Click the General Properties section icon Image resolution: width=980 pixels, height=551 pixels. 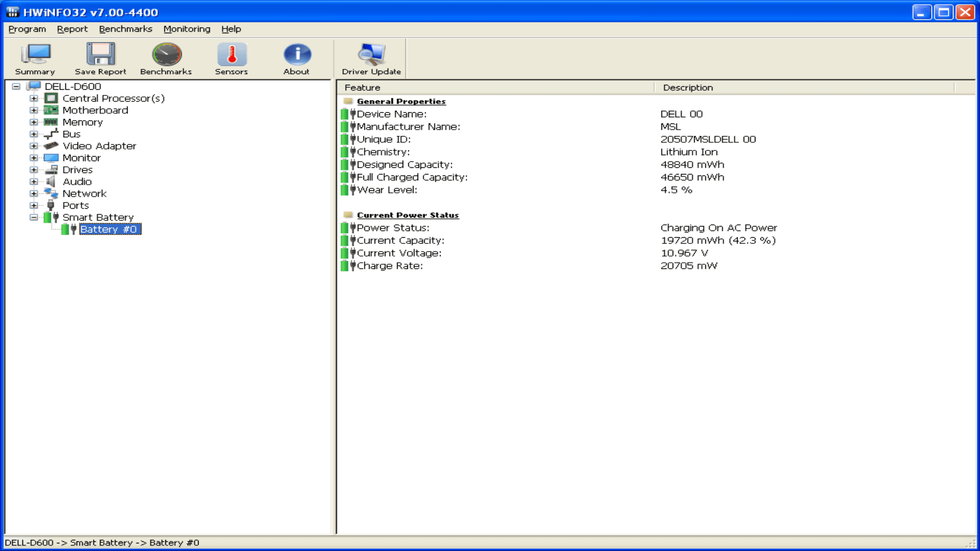click(x=348, y=101)
